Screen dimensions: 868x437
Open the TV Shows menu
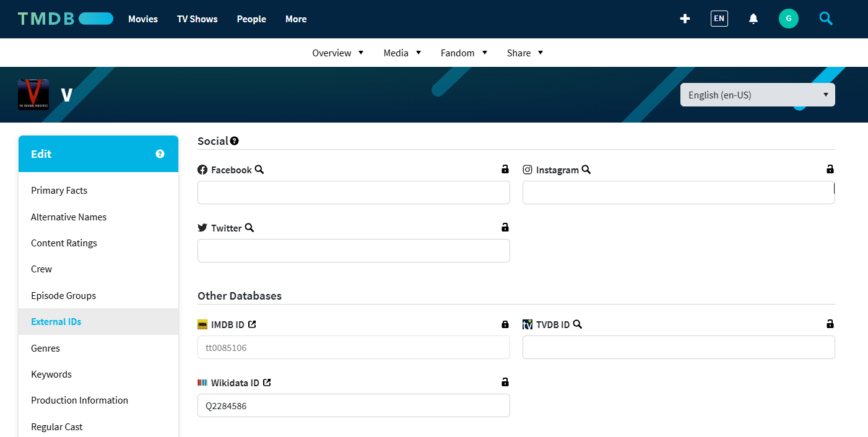[x=197, y=19]
